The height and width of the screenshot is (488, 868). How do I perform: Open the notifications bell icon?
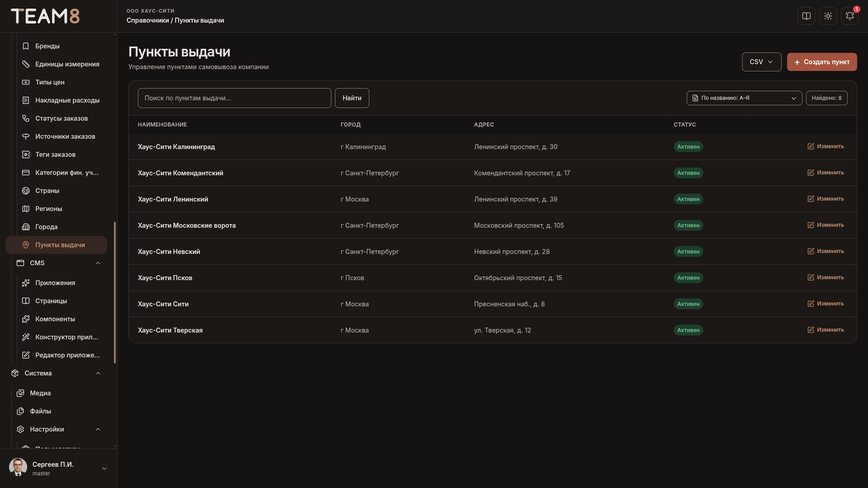pos(850,16)
